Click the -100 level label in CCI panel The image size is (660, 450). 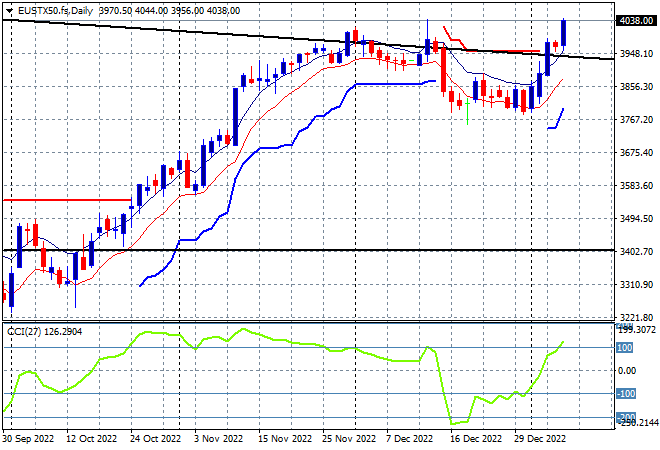(x=626, y=394)
